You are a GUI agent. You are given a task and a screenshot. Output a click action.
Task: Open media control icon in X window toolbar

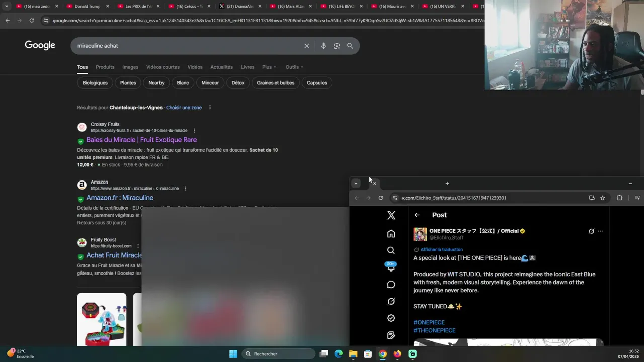637,198
